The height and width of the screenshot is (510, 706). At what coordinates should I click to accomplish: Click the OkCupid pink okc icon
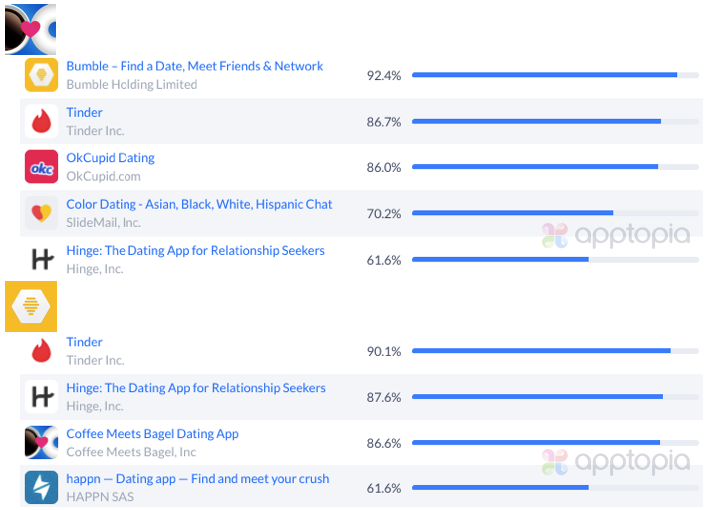pyautogui.click(x=41, y=167)
